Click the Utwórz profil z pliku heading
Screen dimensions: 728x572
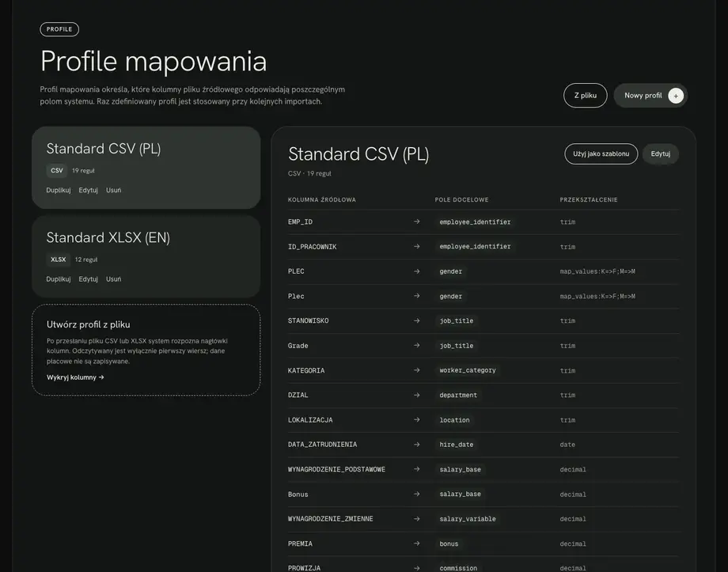88,324
